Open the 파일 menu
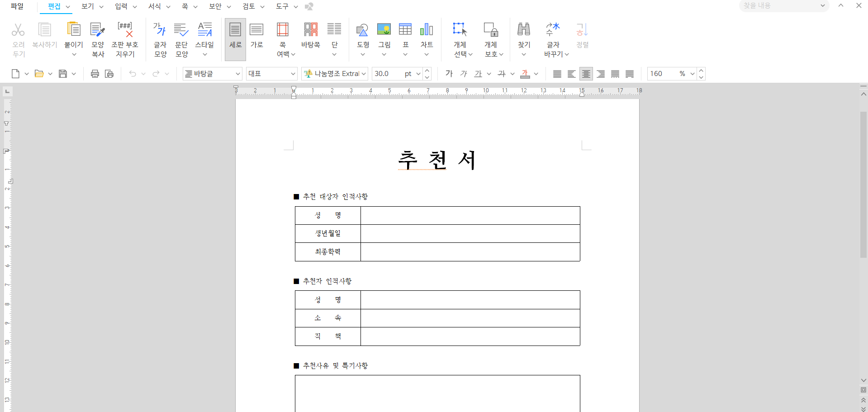The image size is (868, 412). coord(17,6)
